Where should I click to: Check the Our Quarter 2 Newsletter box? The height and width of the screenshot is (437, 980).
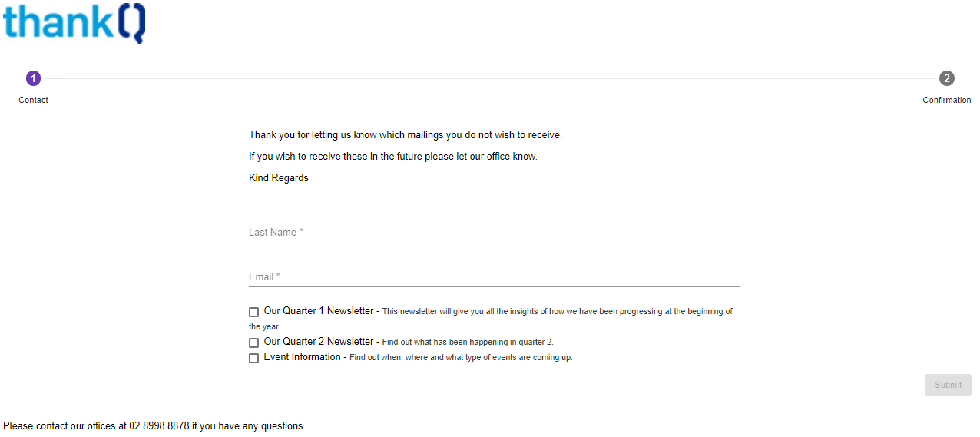254,343
